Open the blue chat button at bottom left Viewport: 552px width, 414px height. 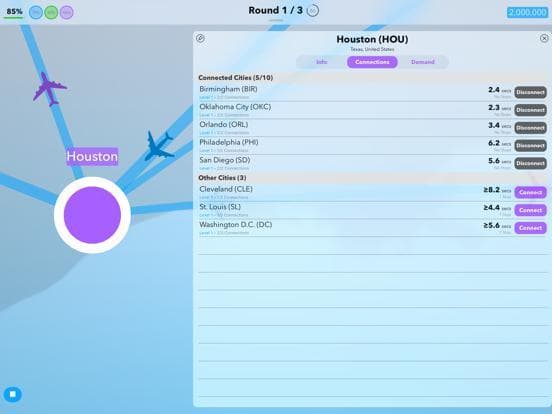point(13,394)
